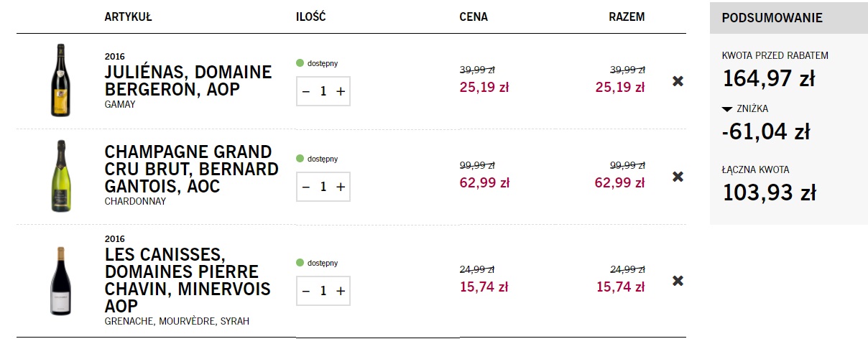868x344 pixels.
Task: Remove Juliénas Domaine Bergeron from cart
Action: (x=678, y=81)
